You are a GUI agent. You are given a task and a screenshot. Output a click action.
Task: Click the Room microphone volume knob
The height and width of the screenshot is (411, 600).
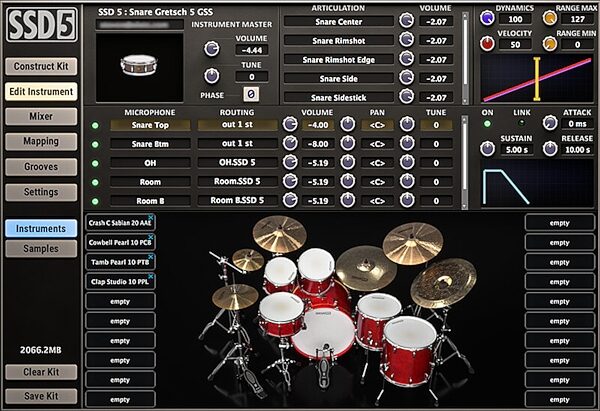[x=290, y=181]
